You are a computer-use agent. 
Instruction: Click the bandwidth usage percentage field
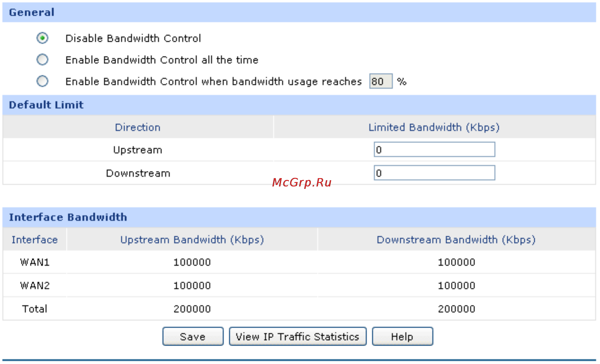(x=381, y=81)
